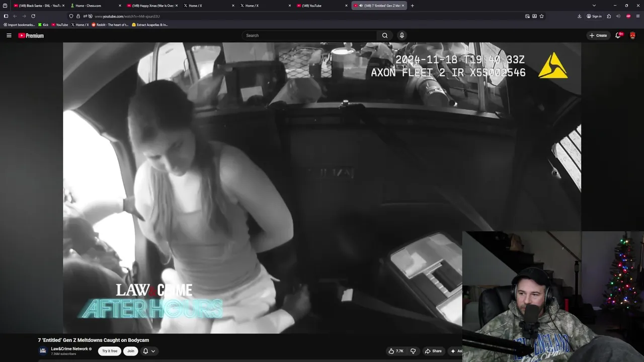Select the video title text
Image resolution: width=644 pixels, height=362 pixels.
94,340
